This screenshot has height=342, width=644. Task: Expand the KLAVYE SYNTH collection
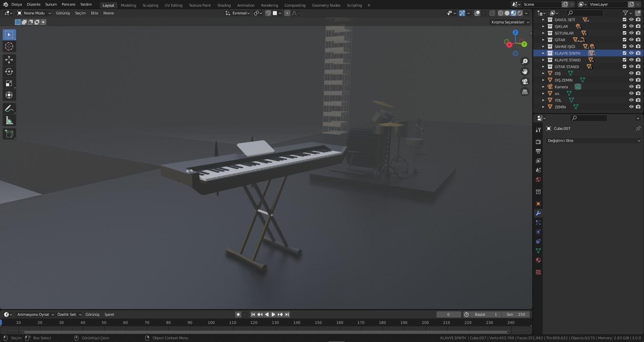tap(543, 53)
